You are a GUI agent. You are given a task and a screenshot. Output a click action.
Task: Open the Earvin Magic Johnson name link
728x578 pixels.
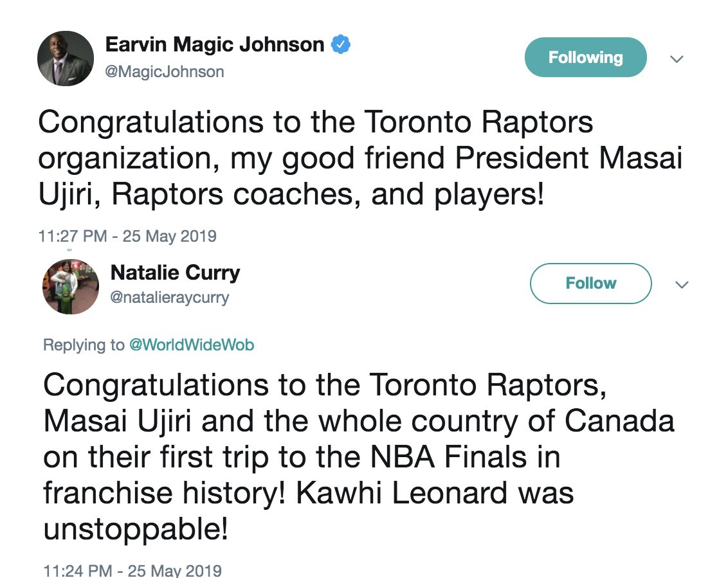pyautogui.click(x=215, y=44)
